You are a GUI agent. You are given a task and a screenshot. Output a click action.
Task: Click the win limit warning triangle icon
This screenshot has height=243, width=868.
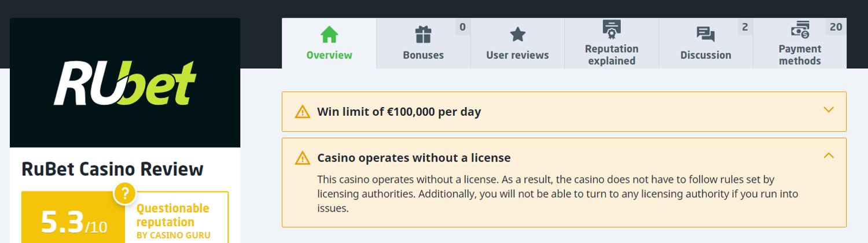(x=303, y=112)
